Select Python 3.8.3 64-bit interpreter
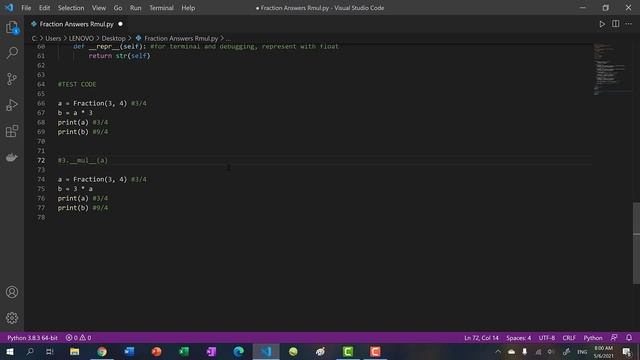 [33, 338]
